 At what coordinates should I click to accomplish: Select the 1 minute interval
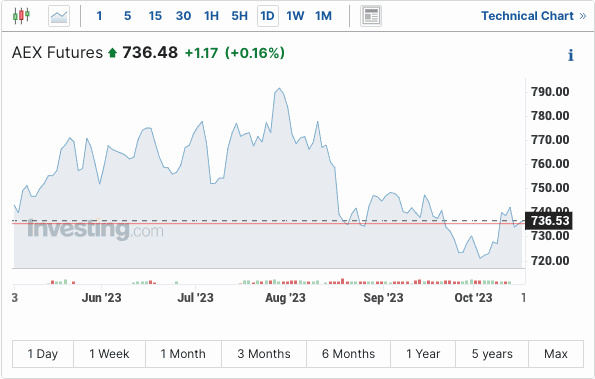(99, 16)
